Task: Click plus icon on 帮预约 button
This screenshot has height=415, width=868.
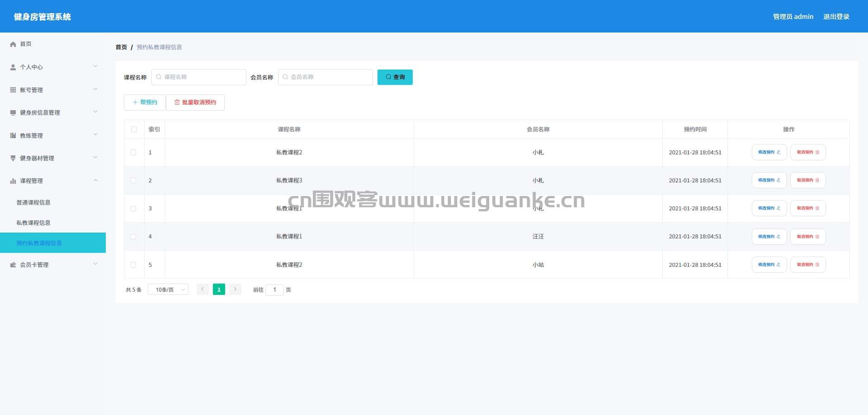Action: coord(135,103)
